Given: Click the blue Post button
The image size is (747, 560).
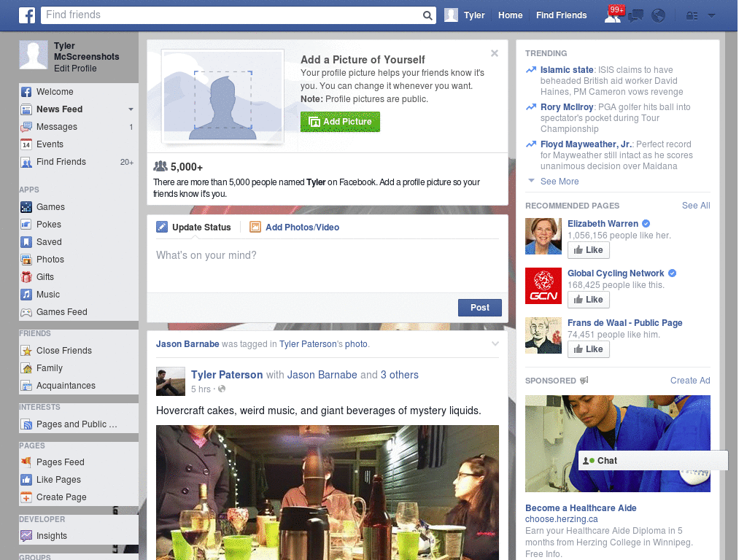Looking at the screenshot, I should [480, 308].
